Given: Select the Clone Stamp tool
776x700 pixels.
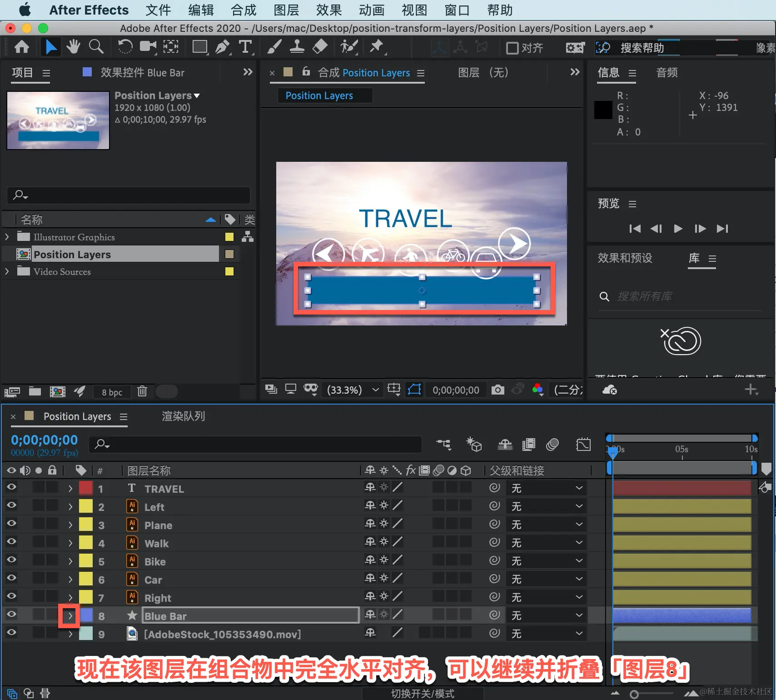Looking at the screenshot, I should click(x=297, y=47).
